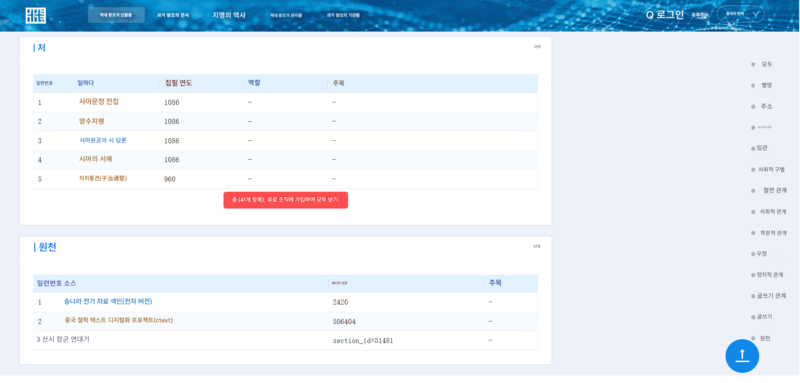Click the site logo in the header
This screenshot has width=800, height=383.
pos(36,15)
